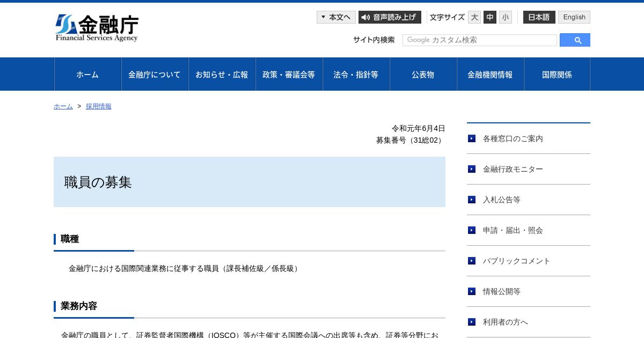The height and width of the screenshot is (338, 644).
Task: Click arrow icon beside 各種窓口のご案内
Action: pyautogui.click(x=472, y=138)
